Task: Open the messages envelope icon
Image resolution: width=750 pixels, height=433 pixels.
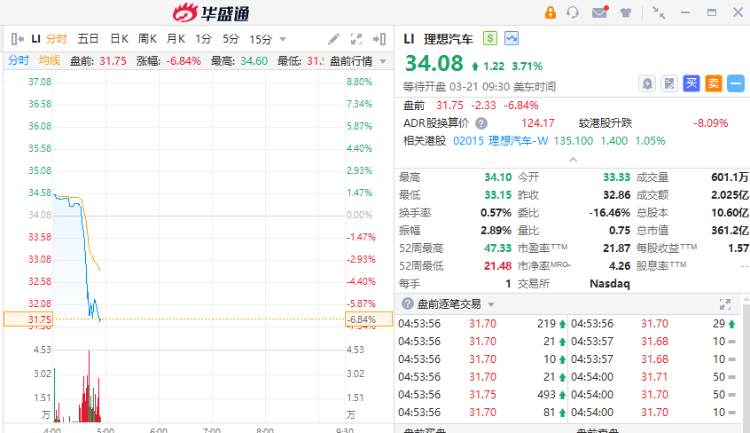Action: coord(599,13)
